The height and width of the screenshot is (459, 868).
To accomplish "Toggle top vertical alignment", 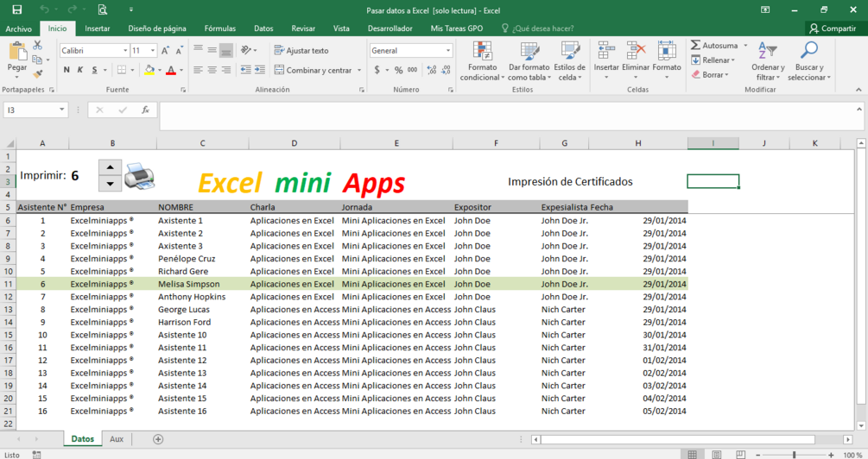I will point(198,50).
